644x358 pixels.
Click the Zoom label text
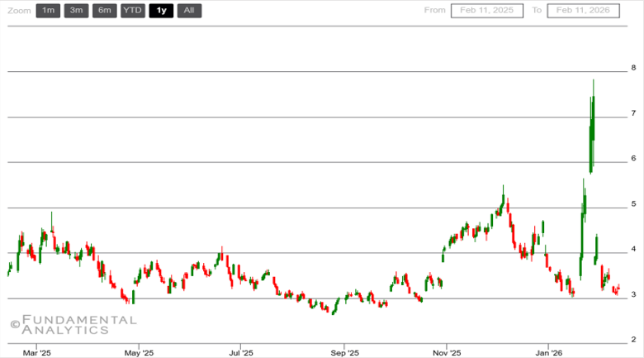click(x=19, y=11)
